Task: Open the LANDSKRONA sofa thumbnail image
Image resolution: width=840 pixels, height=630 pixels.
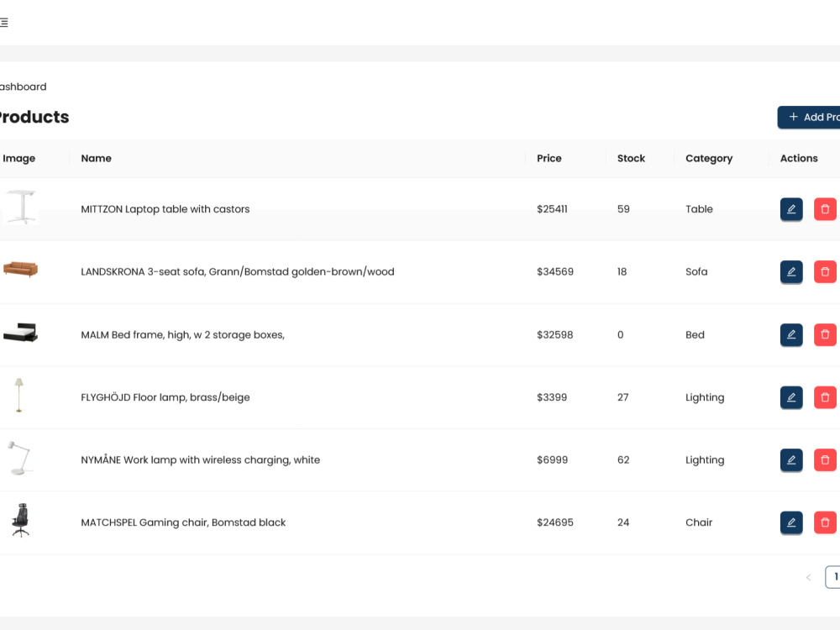Action: coord(20,269)
